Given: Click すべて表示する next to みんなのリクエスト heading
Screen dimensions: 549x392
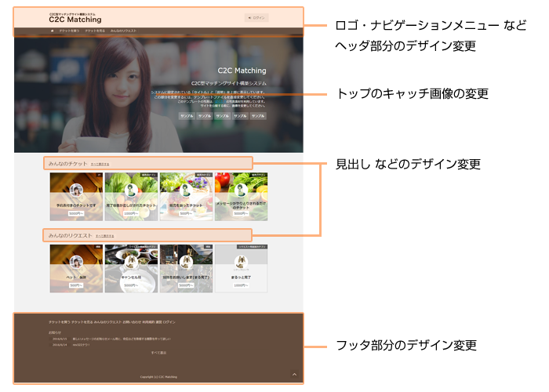Looking at the screenshot, I should click(x=104, y=236).
